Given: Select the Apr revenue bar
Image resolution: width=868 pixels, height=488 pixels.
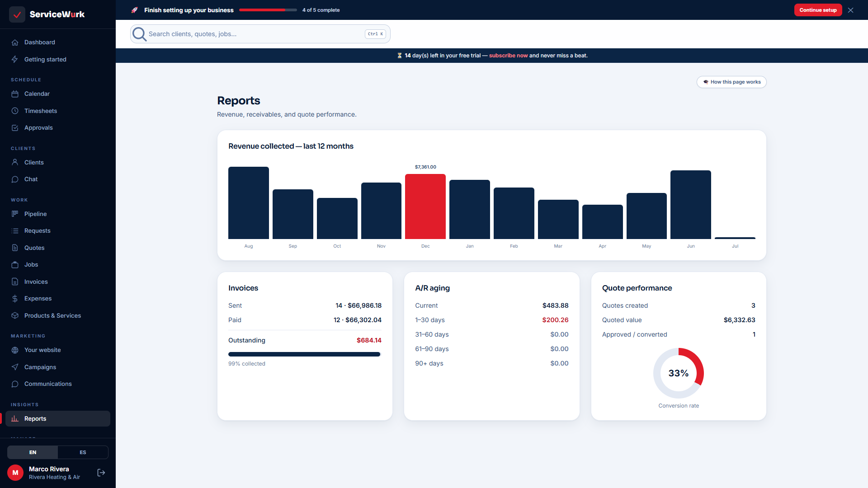Looking at the screenshot, I should click(x=603, y=222).
